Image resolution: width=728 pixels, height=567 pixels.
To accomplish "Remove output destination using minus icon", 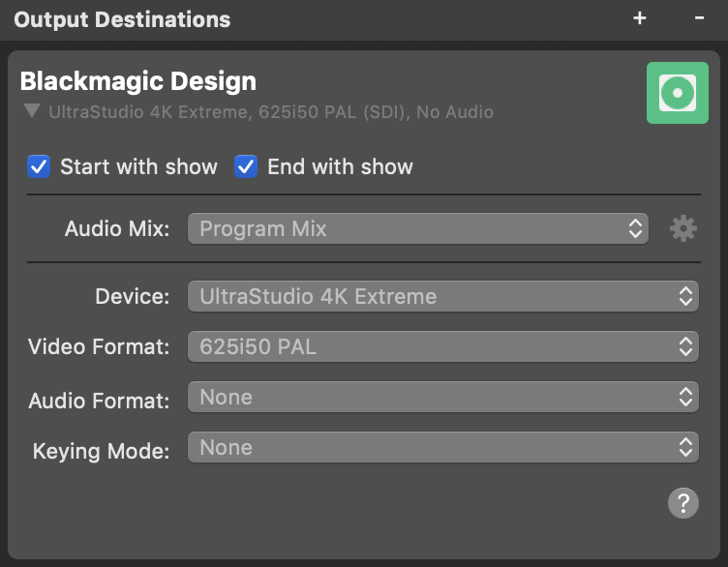I will coord(699,18).
